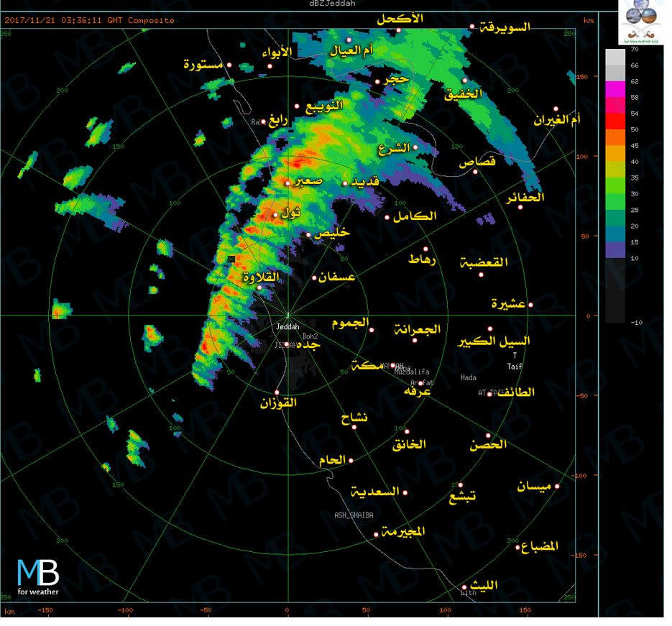Click the timestamp '2017/11/21 03:36:11 GMT Composite'
Image resolution: width=672 pixels, height=626 pixels.
pyautogui.click(x=89, y=20)
